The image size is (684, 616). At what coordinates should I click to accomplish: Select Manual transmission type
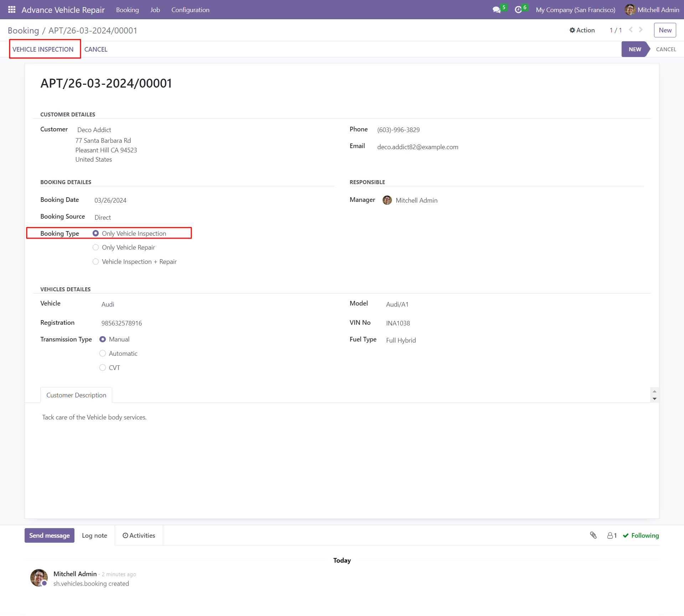(x=103, y=339)
